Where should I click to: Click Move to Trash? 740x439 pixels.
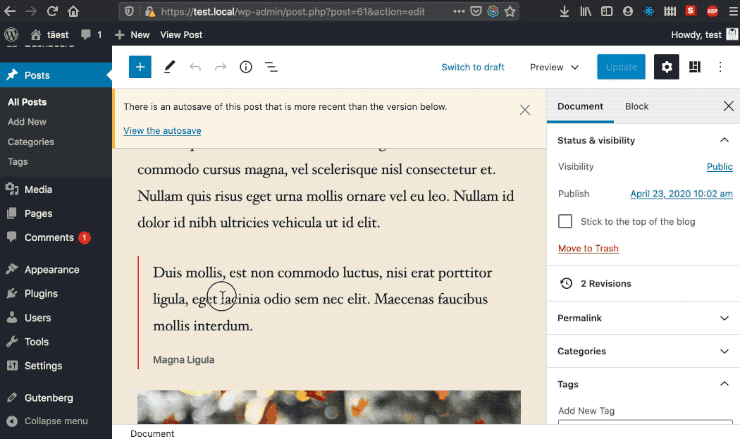coord(588,248)
